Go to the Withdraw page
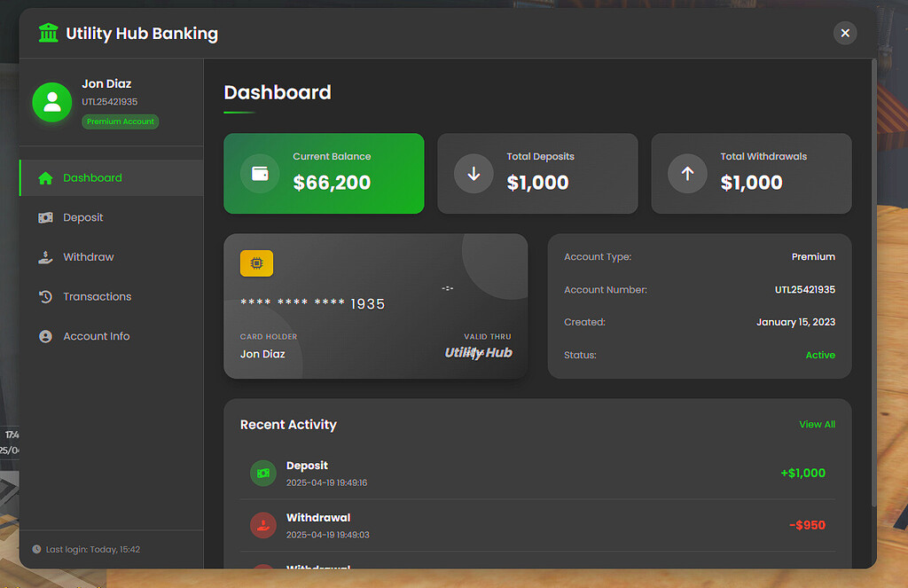Viewport: 908px width, 588px height. pos(111,257)
